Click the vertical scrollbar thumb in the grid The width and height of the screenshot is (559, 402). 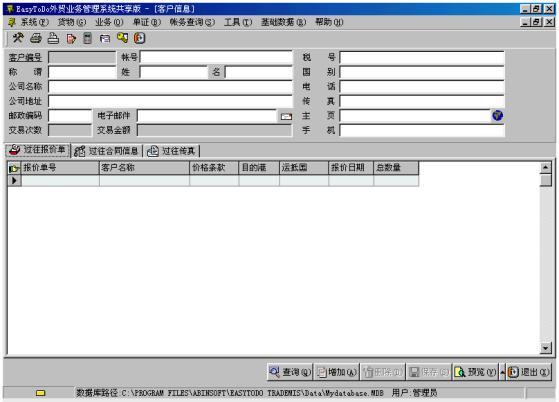tap(545, 180)
